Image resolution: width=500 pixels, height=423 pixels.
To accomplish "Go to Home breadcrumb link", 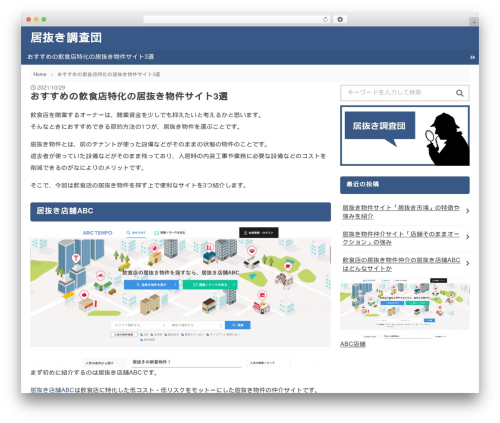I will (40, 74).
